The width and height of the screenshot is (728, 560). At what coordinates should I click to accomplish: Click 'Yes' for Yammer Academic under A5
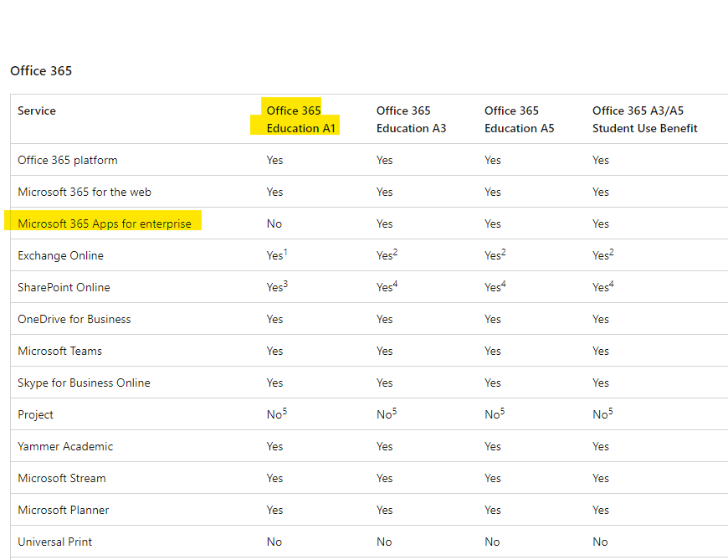coord(493,446)
